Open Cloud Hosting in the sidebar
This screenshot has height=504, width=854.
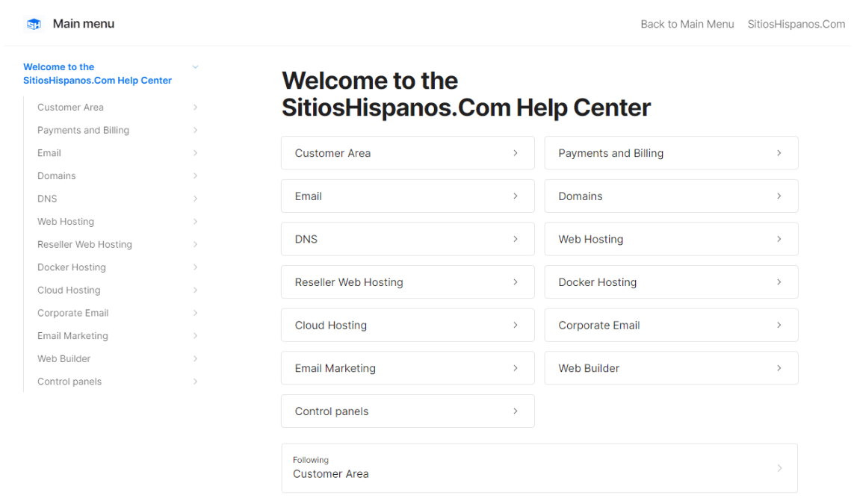(x=69, y=290)
